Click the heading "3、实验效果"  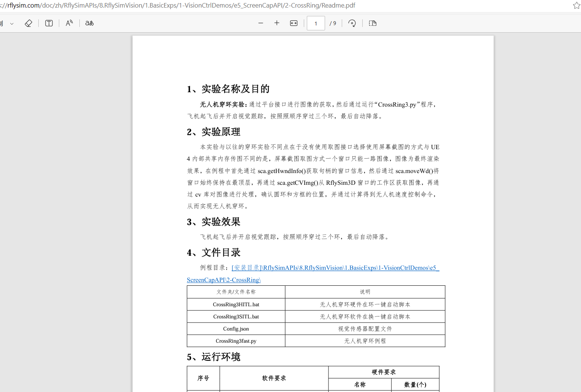213,222
